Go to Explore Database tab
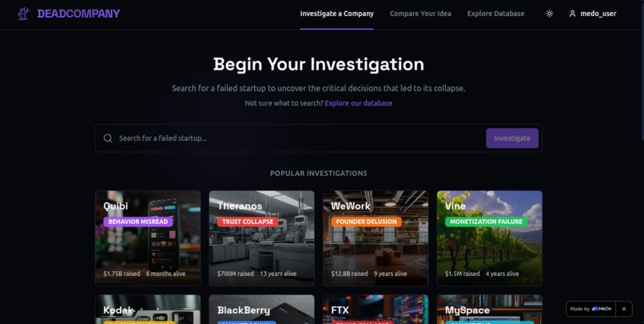Image resolution: width=644 pixels, height=324 pixels. click(x=495, y=14)
